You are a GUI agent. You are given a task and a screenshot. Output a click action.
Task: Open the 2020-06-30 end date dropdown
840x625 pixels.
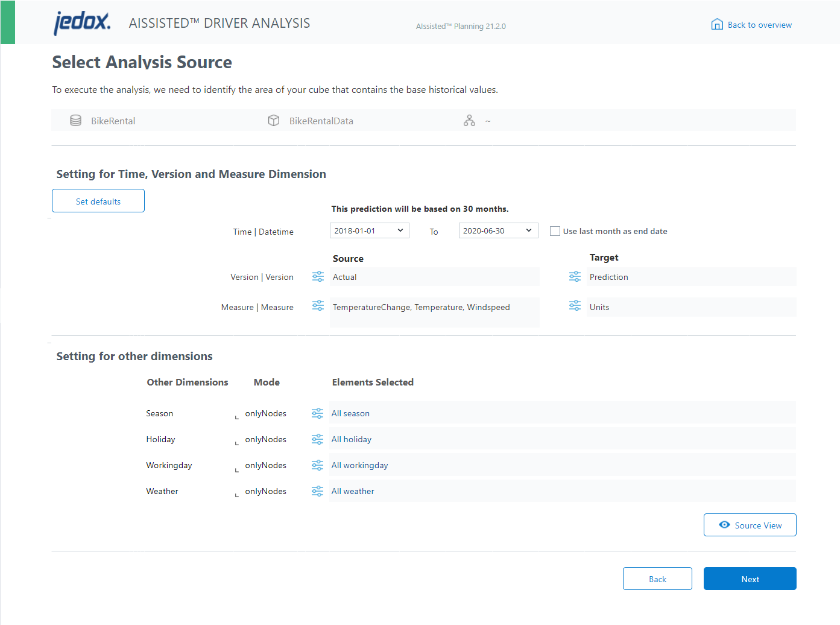[498, 230]
